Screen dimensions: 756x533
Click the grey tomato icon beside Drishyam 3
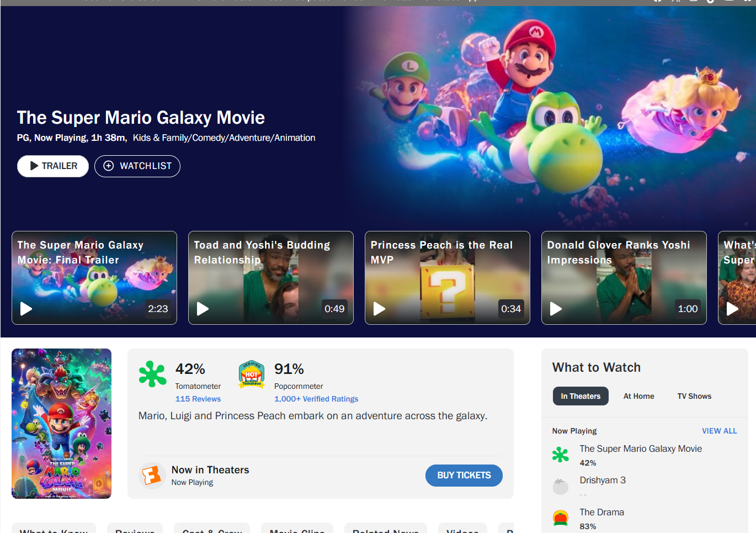click(561, 486)
